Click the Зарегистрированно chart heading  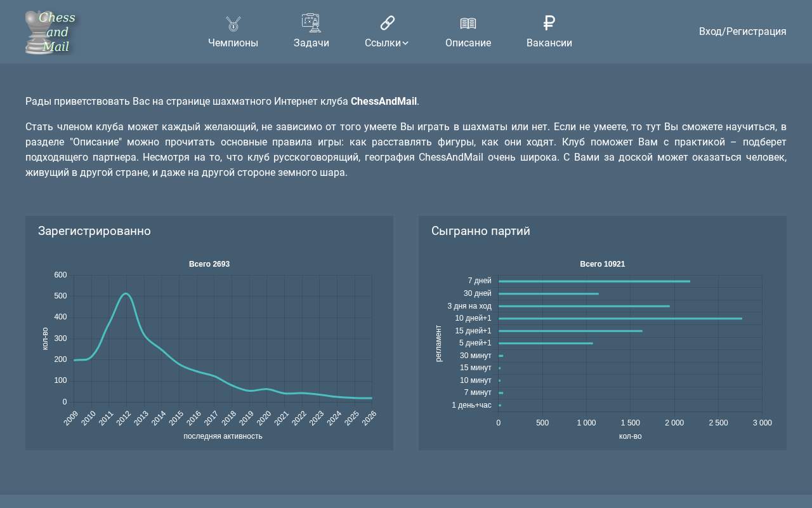tap(95, 231)
